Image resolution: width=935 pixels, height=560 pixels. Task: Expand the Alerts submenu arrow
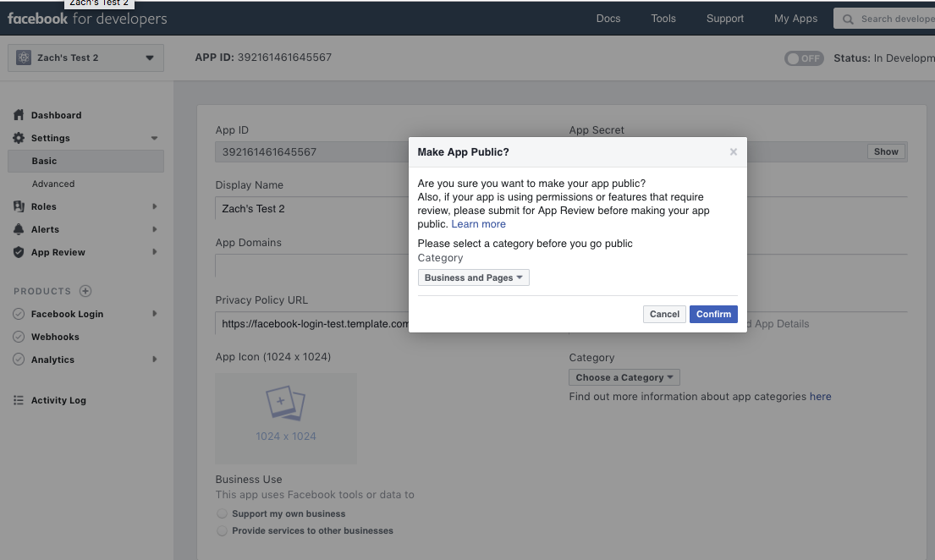pyautogui.click(x=155, y=229)
